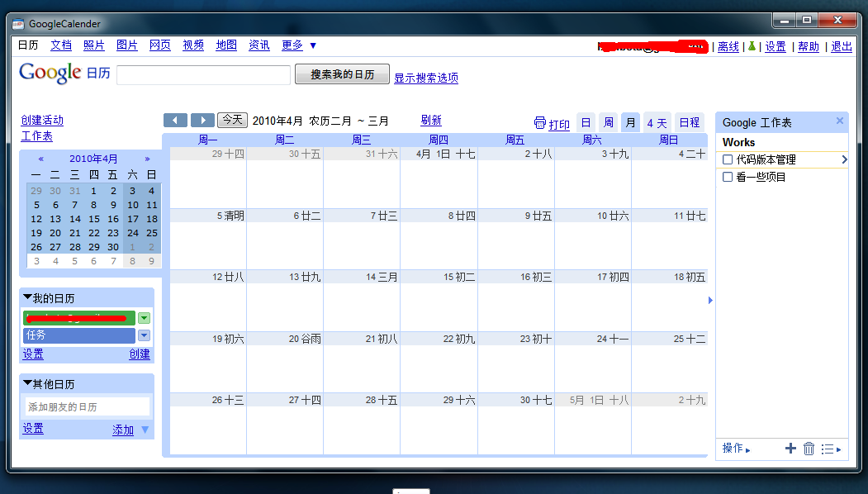
Task: Select the 15 初二 cell in month grid
Action: (x=439, y=301)
